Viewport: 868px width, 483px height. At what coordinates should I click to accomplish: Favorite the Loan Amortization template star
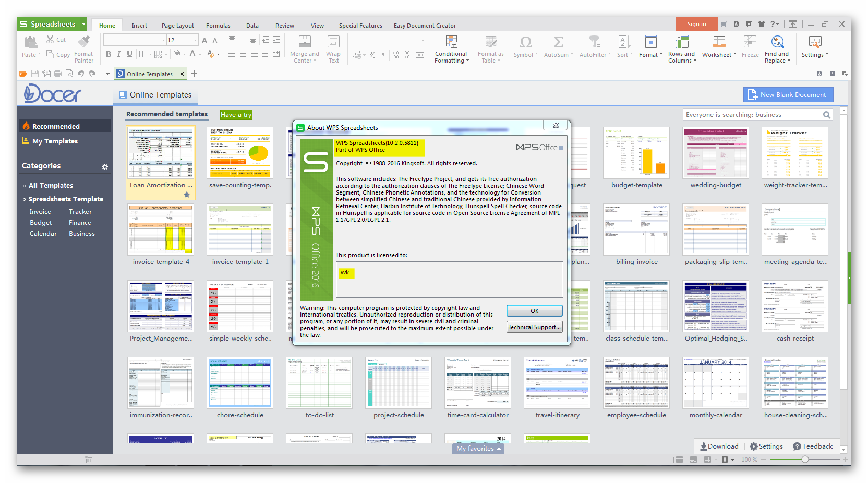click(187, 195)
